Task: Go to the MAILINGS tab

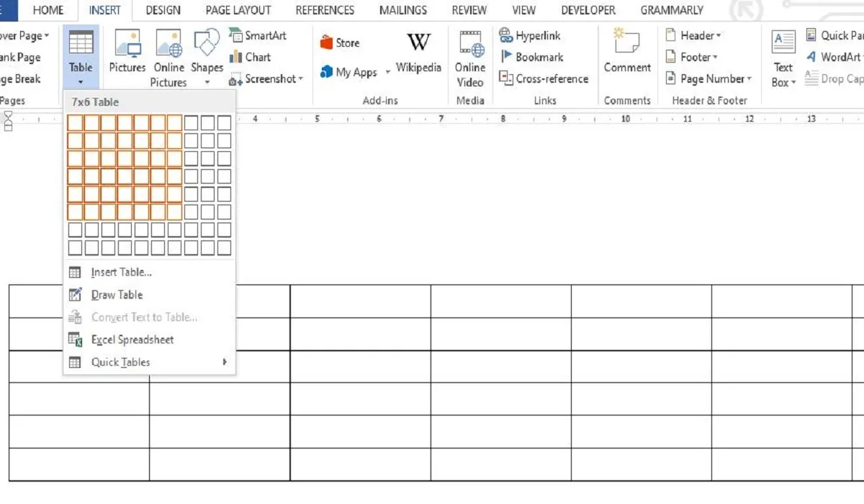Action: tap(405, 10)
